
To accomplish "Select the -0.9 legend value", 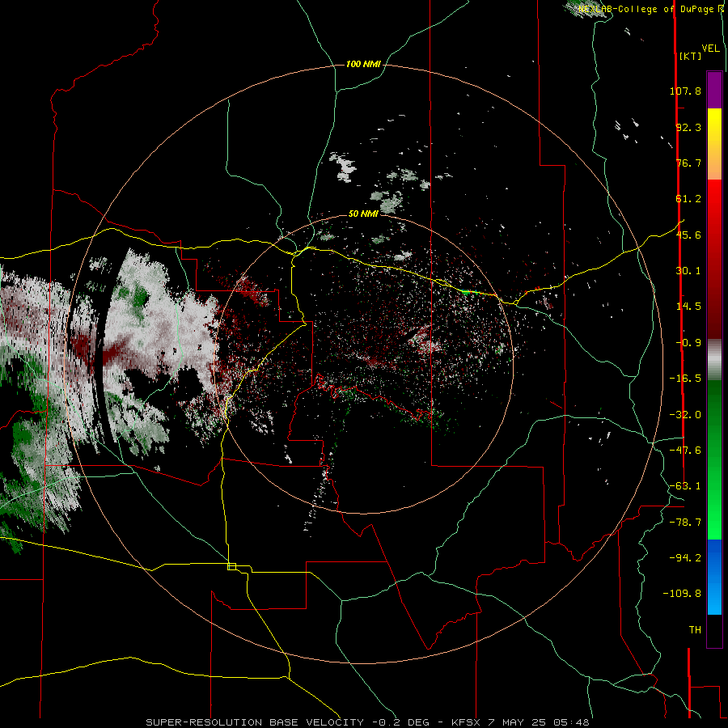I will (688, 343).
